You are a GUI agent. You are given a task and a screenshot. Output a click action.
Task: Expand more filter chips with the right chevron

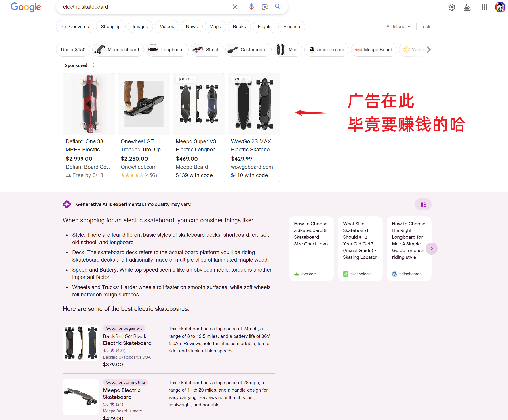[x=429, y=49]
